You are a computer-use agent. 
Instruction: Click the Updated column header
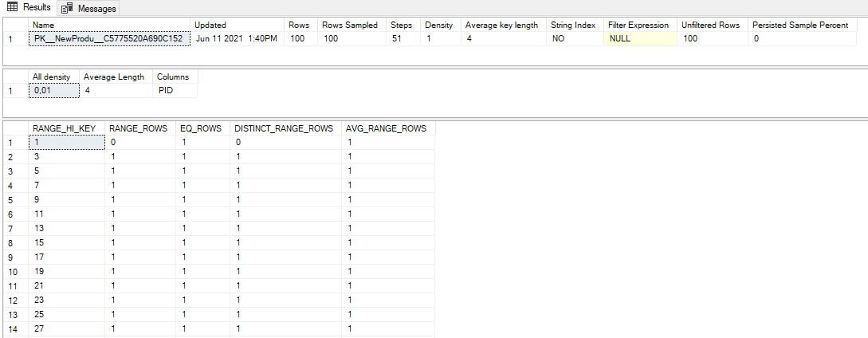point(210,26)
